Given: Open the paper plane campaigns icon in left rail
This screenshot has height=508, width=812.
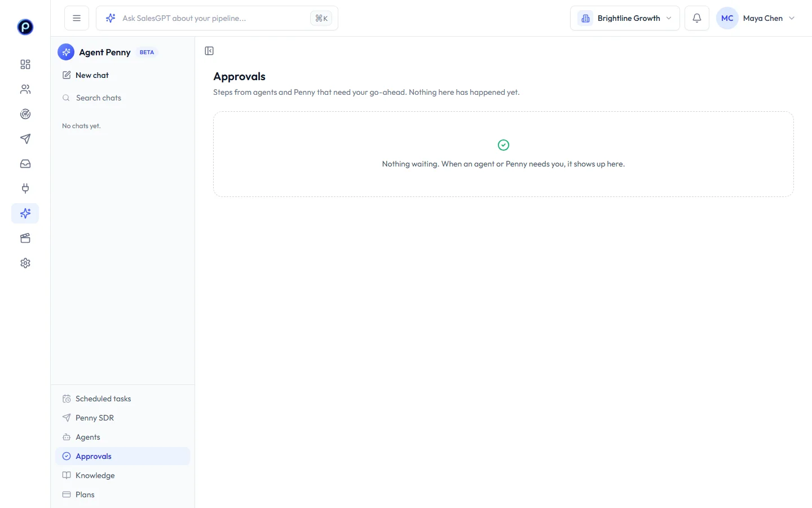Looking at the screenshot, I should (25, 139).
